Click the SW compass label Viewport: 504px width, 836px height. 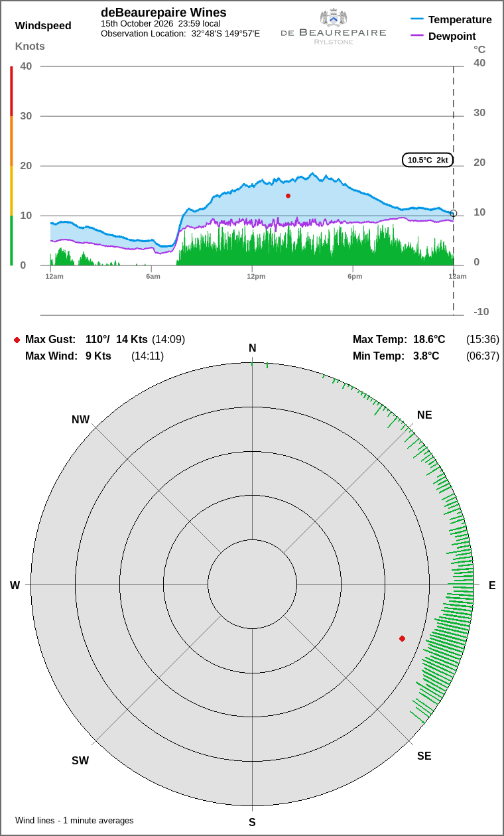(x=80, y=761)
